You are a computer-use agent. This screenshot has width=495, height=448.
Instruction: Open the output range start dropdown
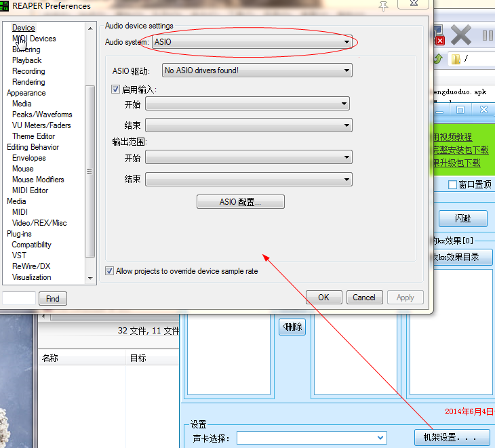[x=248, y=157]
